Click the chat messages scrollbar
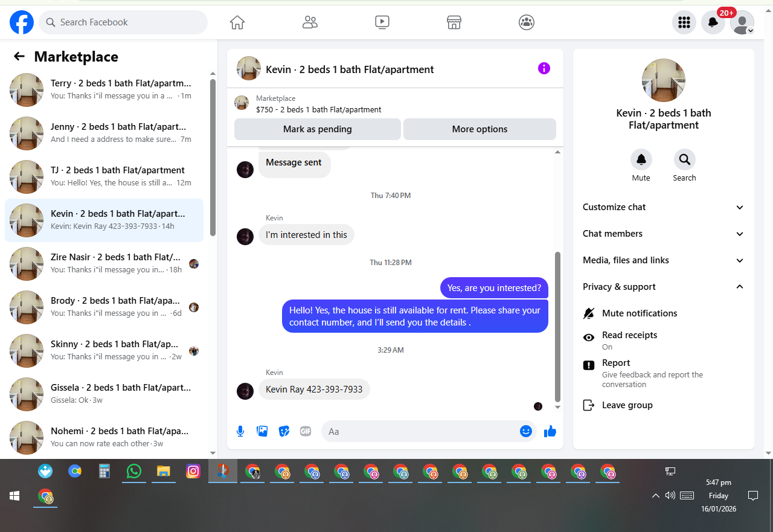This screenshot has width=773, height=532. tap(557, 327)
